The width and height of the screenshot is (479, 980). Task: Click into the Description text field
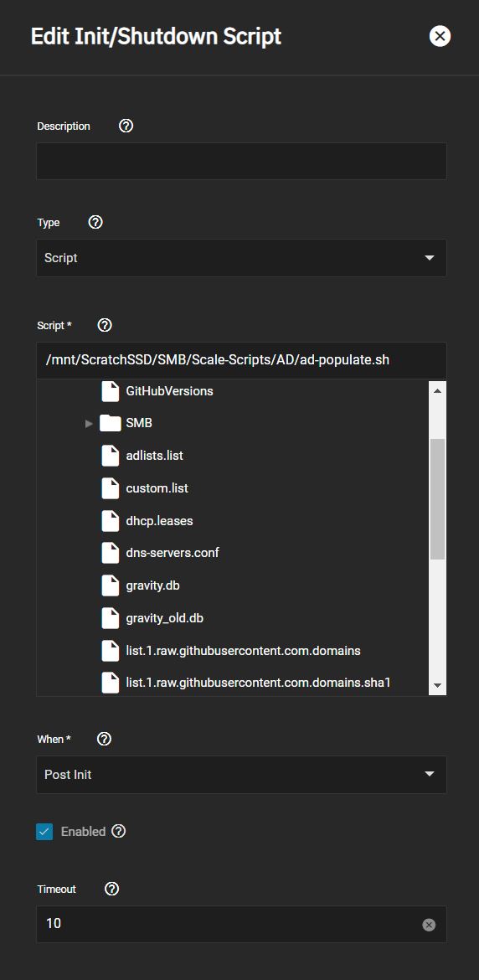pyautogui.click(x=242, y=162)
